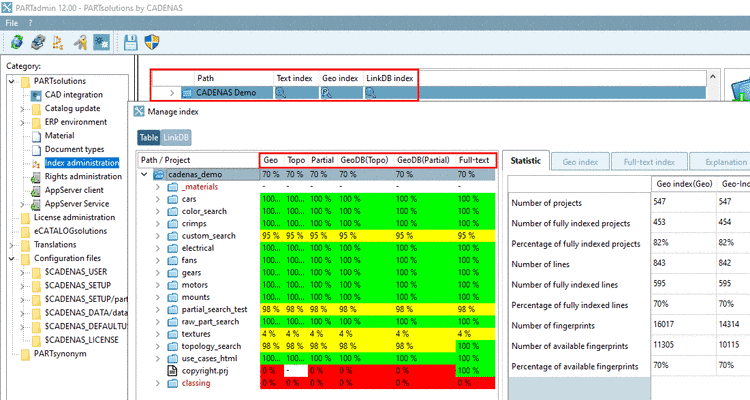The height and width of the screenshot is (400, 750).
Task: Expand the classing folder row
Action: pyautogui.click(x=158, y=383)
